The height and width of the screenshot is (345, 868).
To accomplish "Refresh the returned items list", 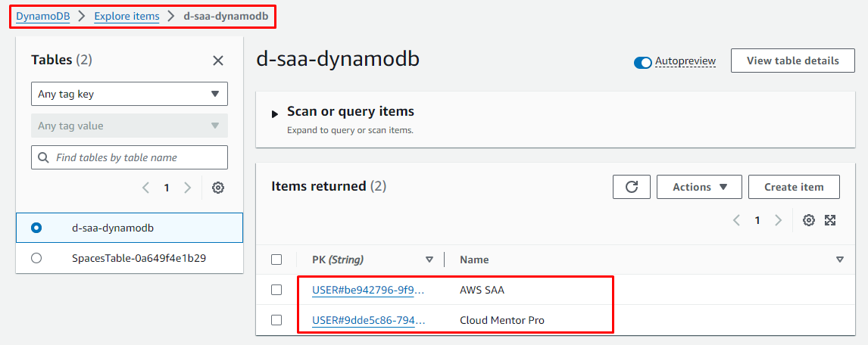I will point(631,187).
